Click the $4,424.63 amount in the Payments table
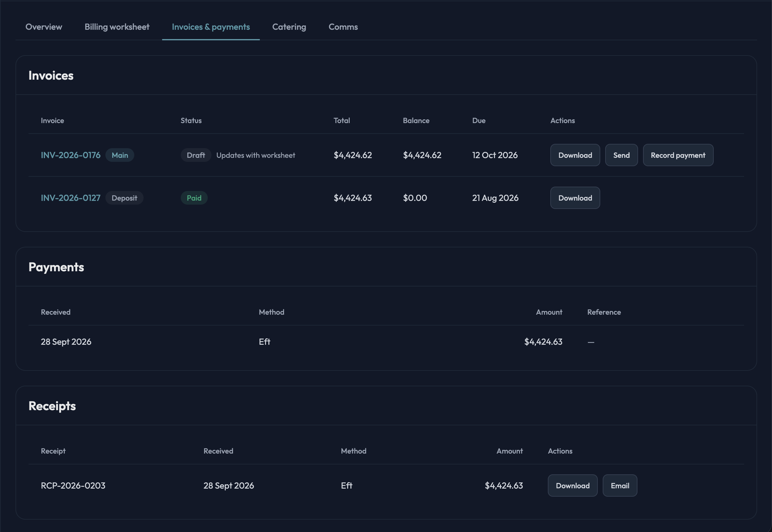772x532 pixels. 543,342
